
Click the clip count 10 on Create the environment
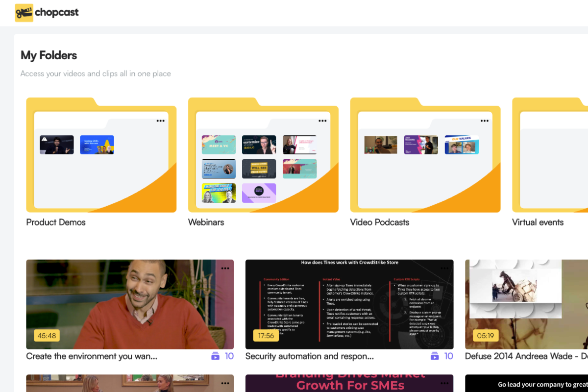coord(229,356)
